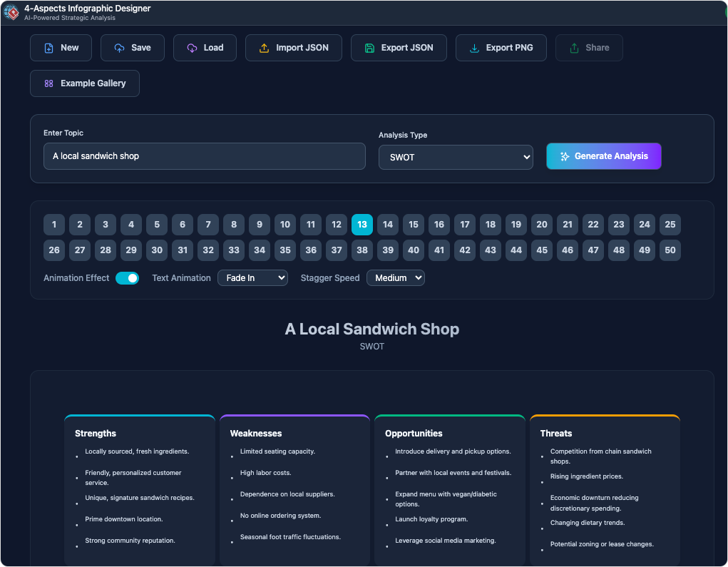Open the Text Animation Fade In dropdown
Image resolution: width=728 pixels, height=567 pixels.
point(252,278)
